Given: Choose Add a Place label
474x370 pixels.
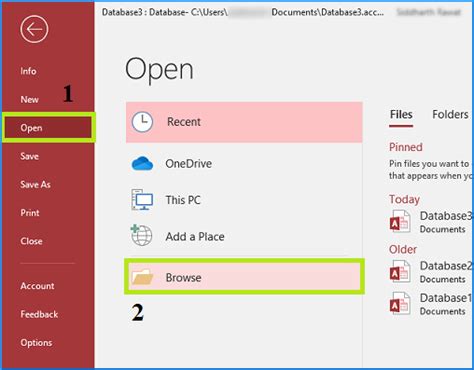Looking at the screenshot, I should 195,237.
